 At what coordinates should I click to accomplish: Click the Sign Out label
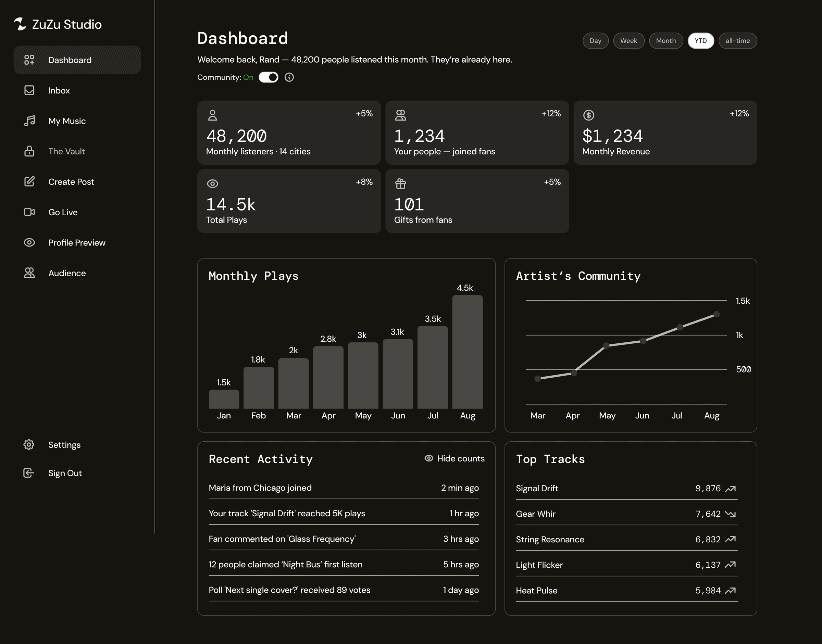click(65, 473)
